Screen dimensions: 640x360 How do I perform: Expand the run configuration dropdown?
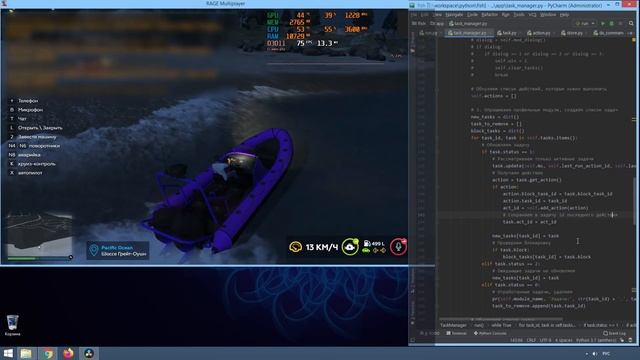click(x=585, y=24)
